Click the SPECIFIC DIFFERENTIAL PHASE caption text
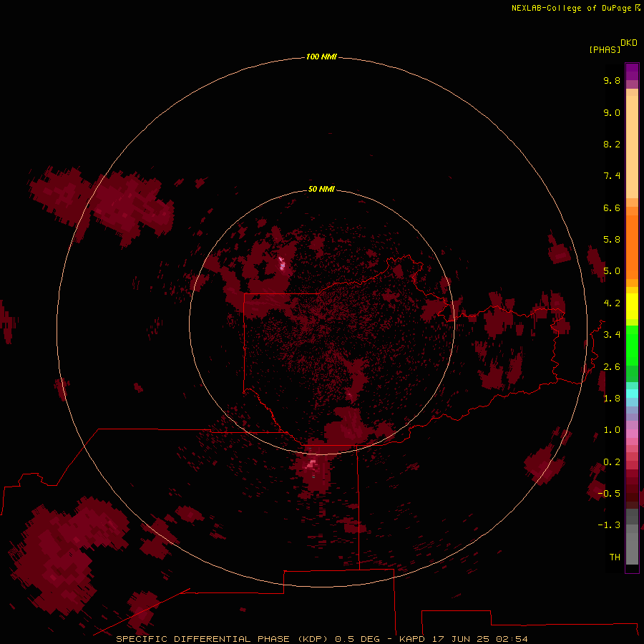This screenshot has height=644, width=644. (x=203, y=639)
